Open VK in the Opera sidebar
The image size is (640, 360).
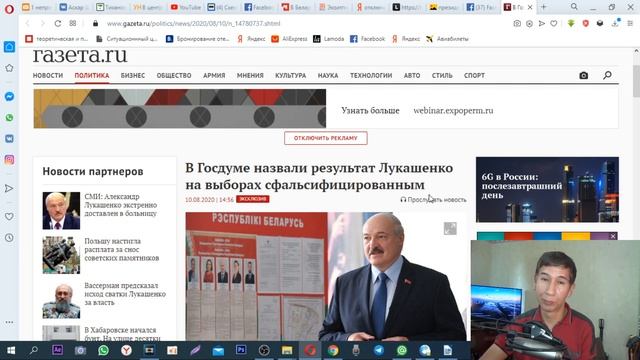[x=9, y=139]
